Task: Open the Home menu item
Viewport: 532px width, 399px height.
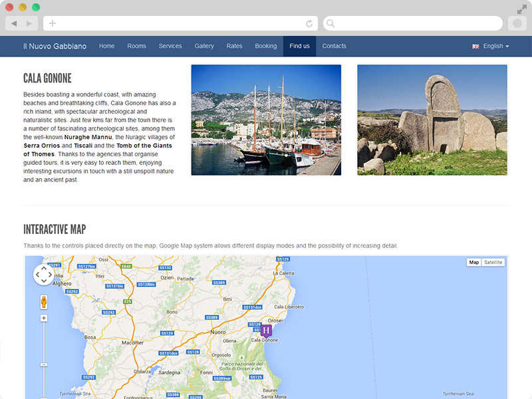Action: (x=106, y=46)
